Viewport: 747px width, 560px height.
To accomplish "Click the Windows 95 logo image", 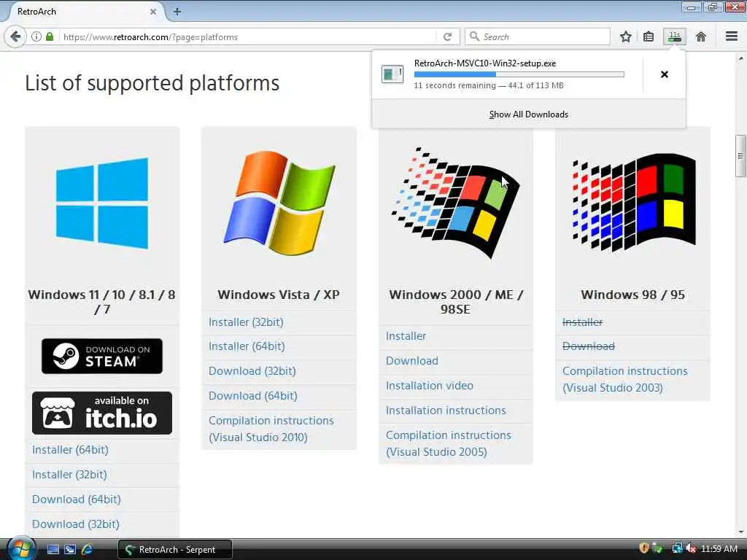I will [633, 202].
